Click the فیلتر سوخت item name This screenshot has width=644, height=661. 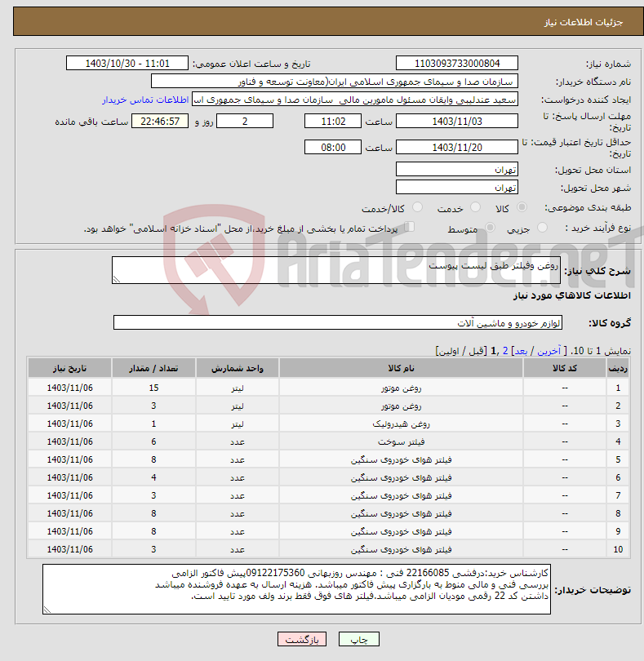pos(401,441)
